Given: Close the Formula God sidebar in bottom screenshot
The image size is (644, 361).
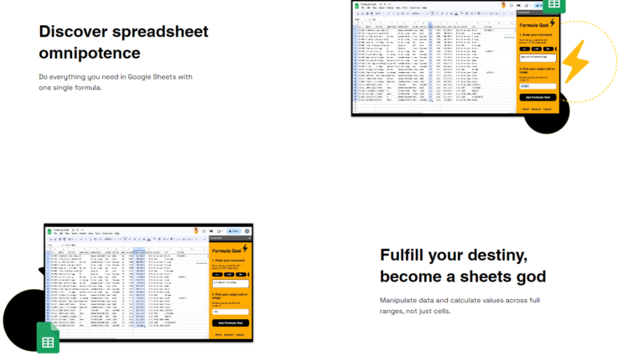Looking at the screenshot, I should tap(249, 238).
